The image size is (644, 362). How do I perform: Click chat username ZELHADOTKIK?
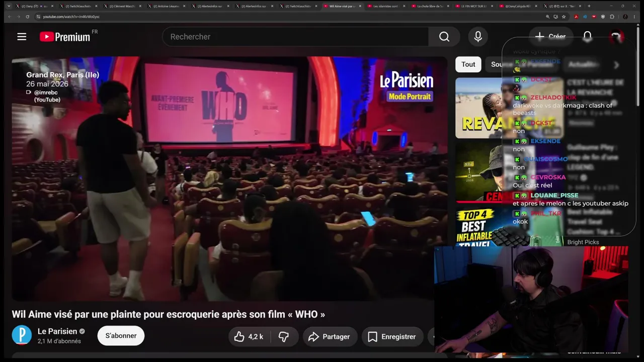(553, 98)
